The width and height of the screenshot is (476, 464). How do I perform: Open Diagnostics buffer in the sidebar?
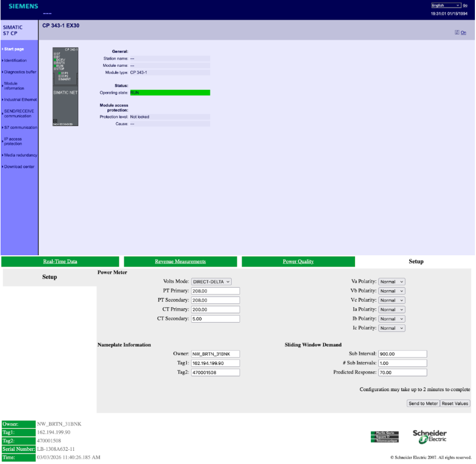pyautogui.click(x=20, y=72)
